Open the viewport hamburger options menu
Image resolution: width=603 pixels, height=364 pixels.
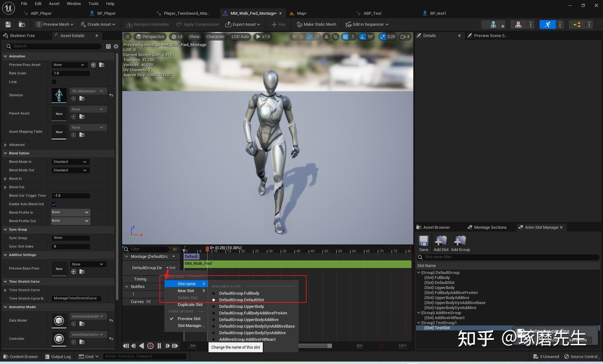(x=128, y=36)
